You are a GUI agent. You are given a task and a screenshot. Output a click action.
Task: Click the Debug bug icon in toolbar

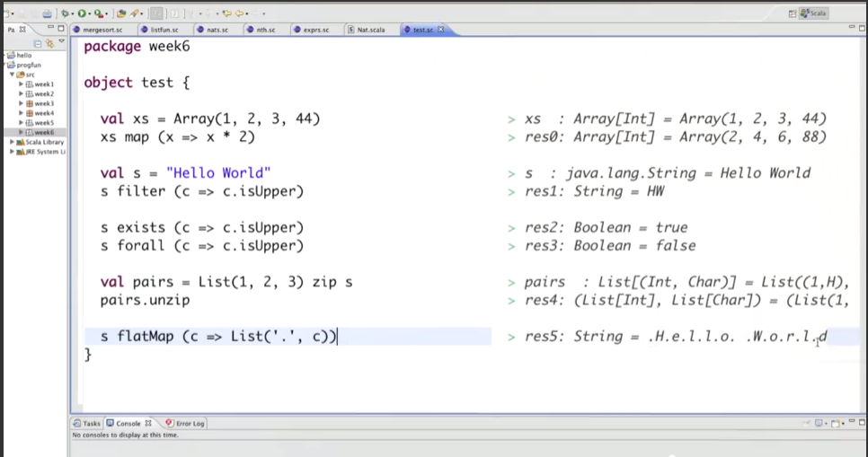(66, 13)
